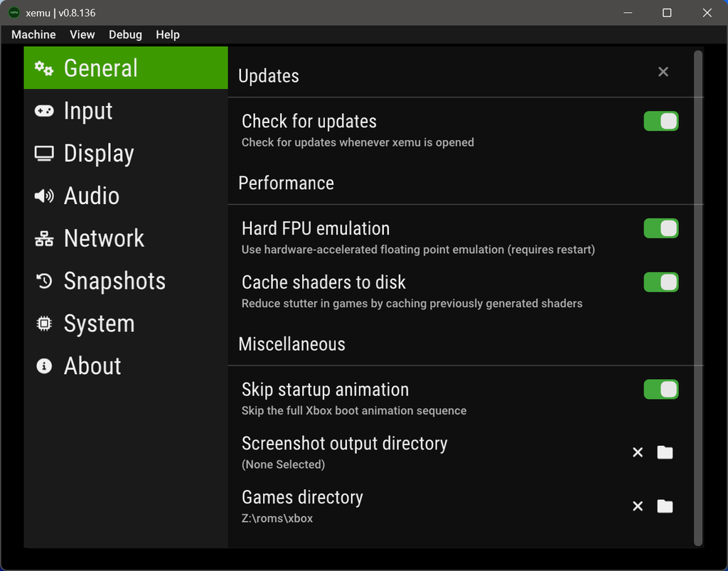Click the monitor icon beside Display
The height and width of the screenshot is (571, 728).
point(44,154)
